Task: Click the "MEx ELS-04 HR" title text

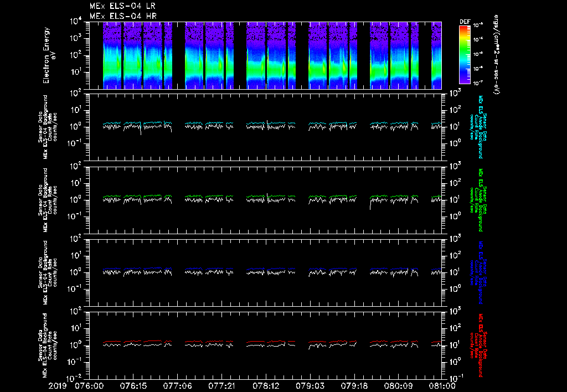Action: coord(123,16)
